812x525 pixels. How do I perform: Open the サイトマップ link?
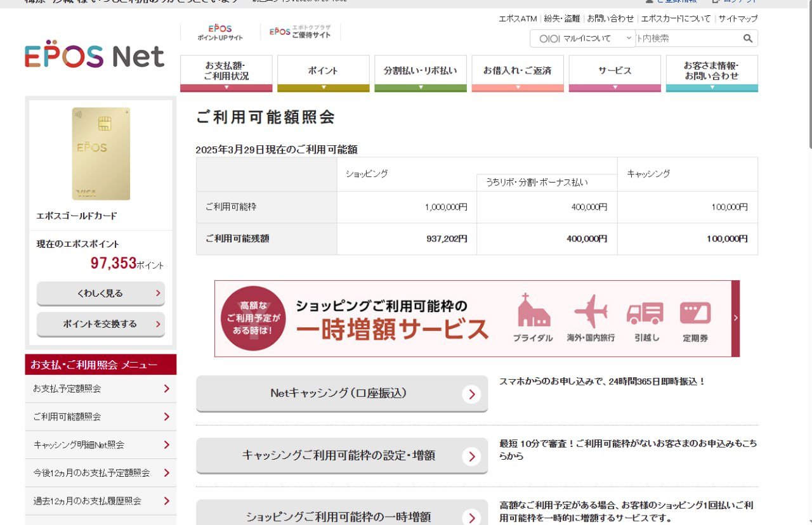click(737, 18)
